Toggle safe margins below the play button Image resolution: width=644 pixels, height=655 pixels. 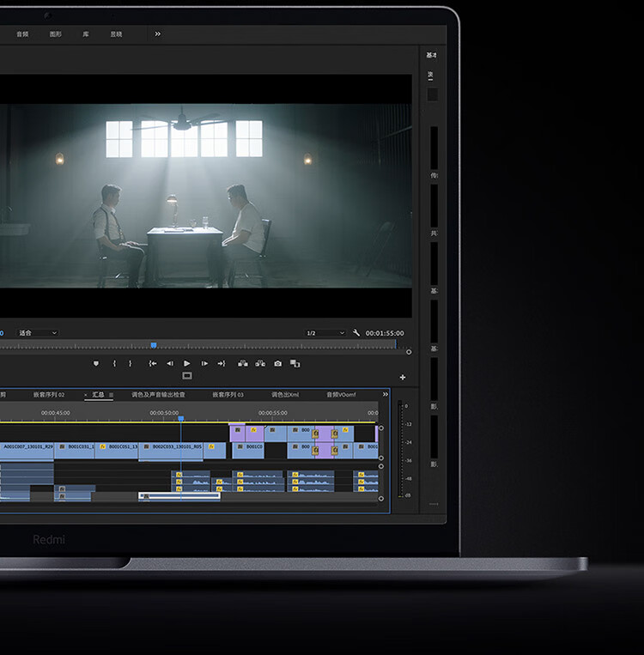(x=187, y=375)
